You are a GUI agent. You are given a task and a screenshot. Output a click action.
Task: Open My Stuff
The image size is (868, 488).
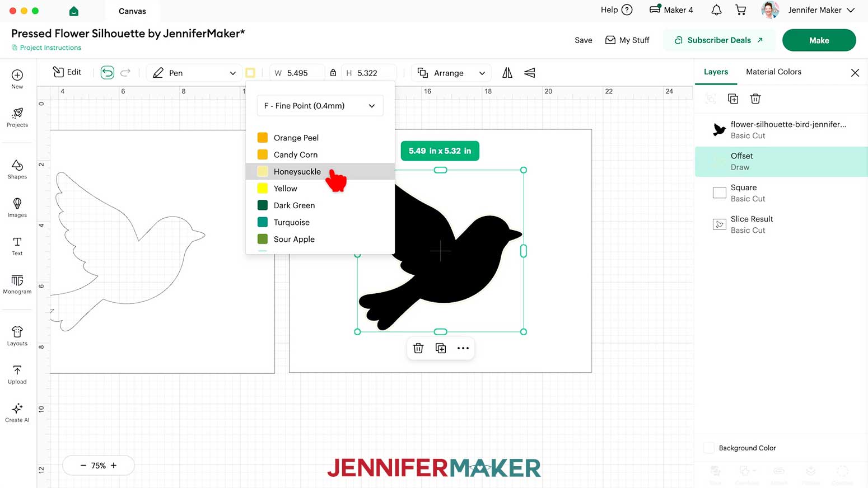(x=627, y=40)
